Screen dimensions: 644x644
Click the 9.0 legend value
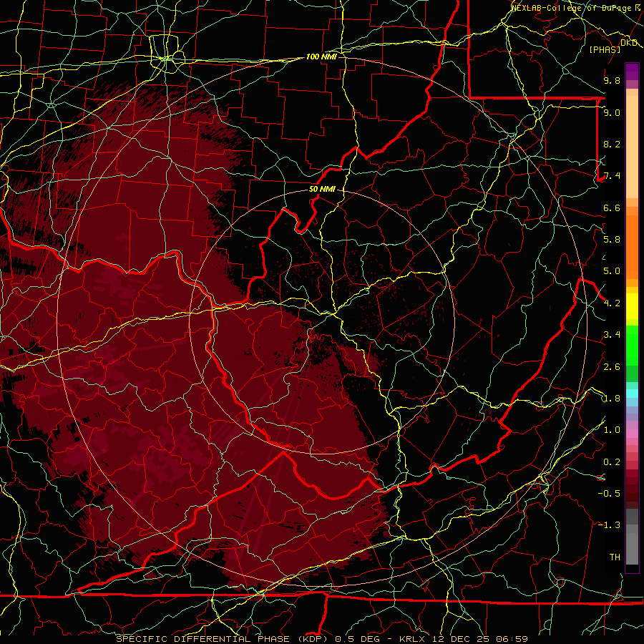pyautogui.click(x=612, y=112)
